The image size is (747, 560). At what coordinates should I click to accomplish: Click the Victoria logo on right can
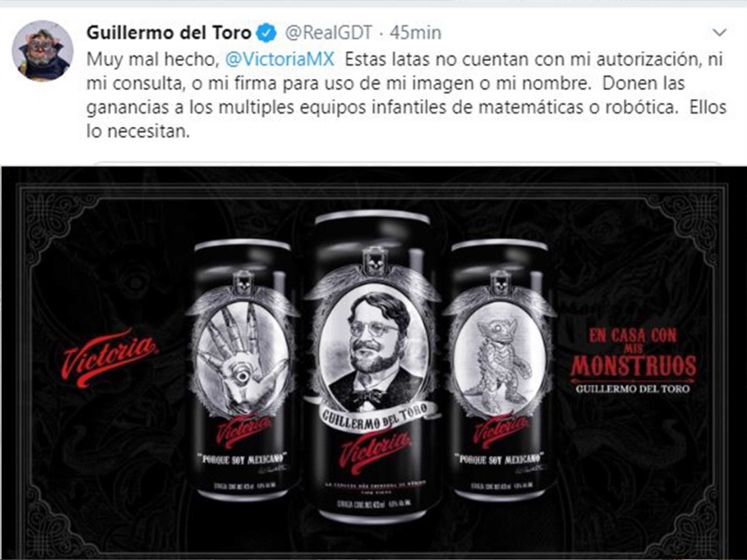tap(500, 431)
